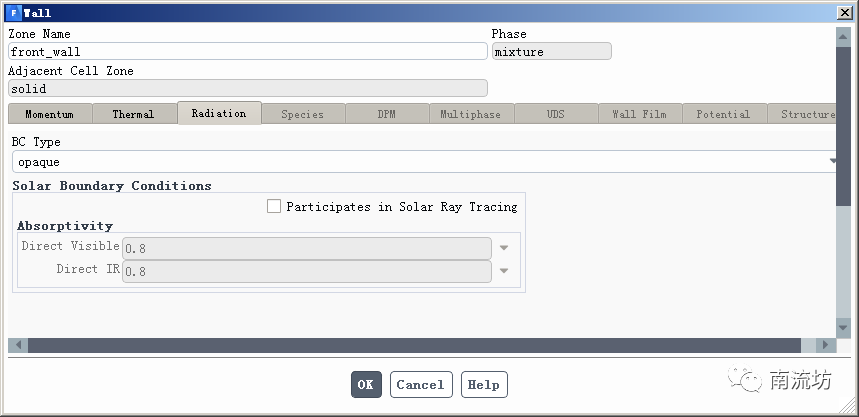The height and width of the screenshot is (417, 859).
Task: Click the Zone Name input field
Action: [x=247, y=51]
